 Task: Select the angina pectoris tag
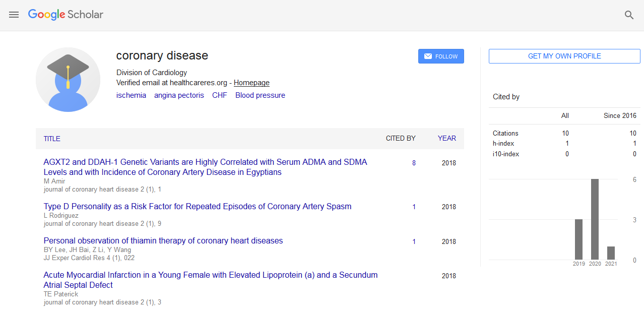coord(179,95)
